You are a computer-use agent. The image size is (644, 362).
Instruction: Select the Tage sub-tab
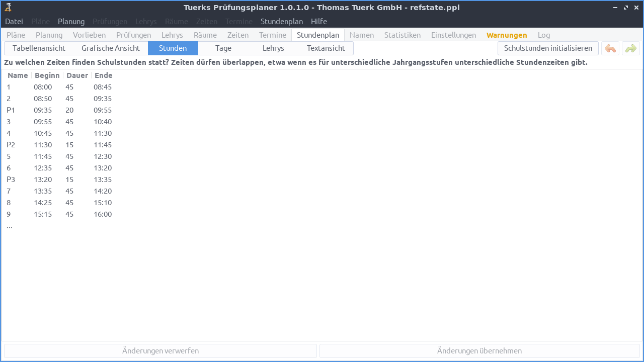point(223,48)
